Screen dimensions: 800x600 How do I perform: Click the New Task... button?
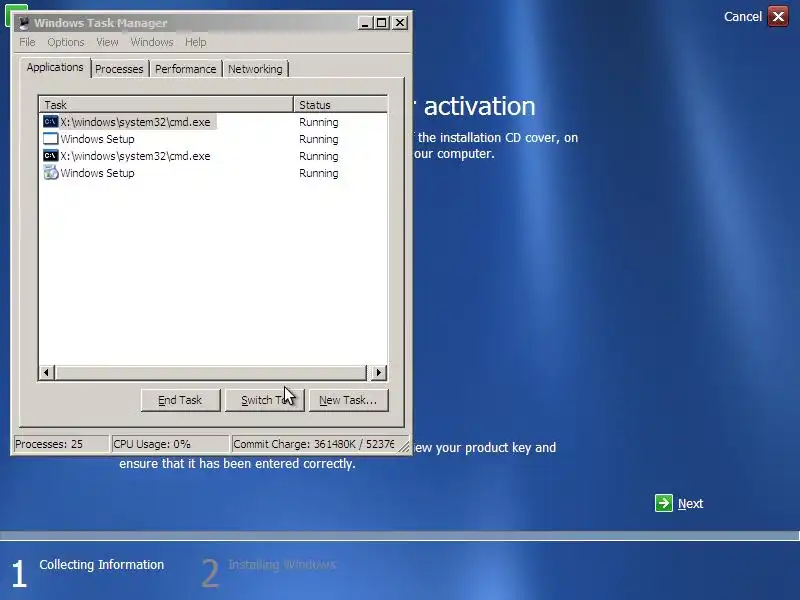(348, 400)
